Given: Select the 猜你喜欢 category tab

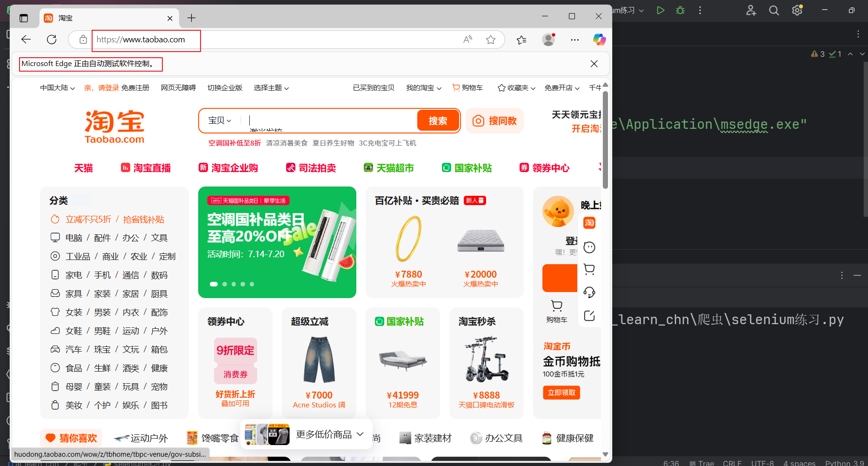Looking at the screenshot, I should click(71, 438).
